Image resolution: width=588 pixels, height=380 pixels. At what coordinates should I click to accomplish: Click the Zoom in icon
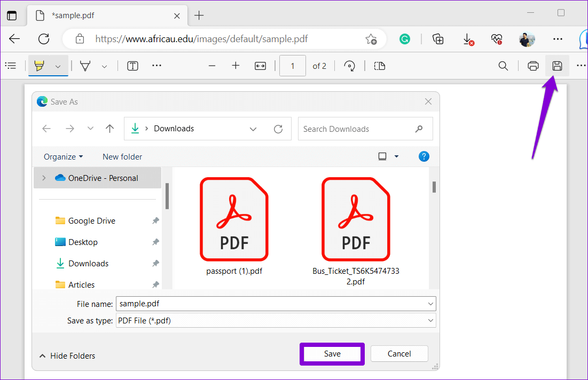[x=236, y=66]
